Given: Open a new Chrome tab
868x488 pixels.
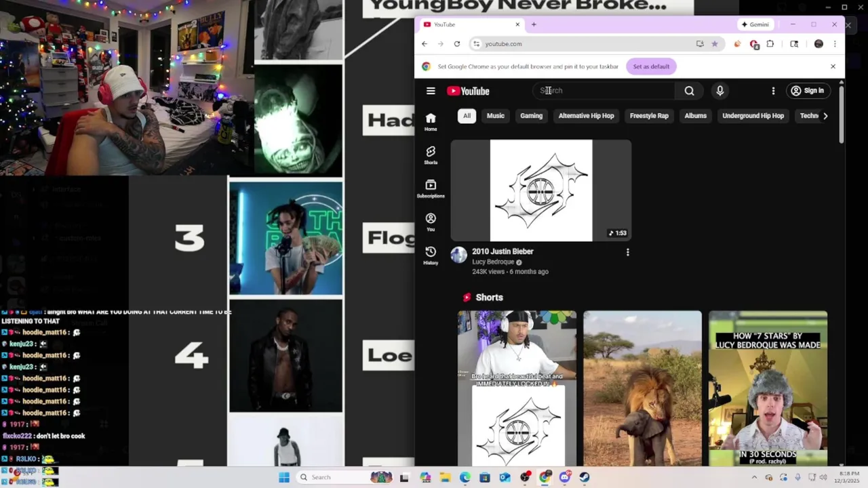Looking at the screenshot, I should 534,24.
